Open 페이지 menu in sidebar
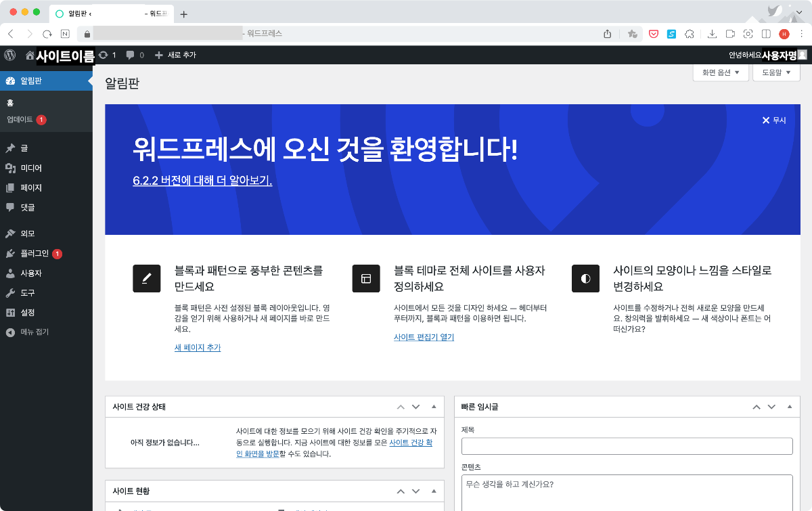The height and width of the screenshot is (511, 812). pos(46,187)
